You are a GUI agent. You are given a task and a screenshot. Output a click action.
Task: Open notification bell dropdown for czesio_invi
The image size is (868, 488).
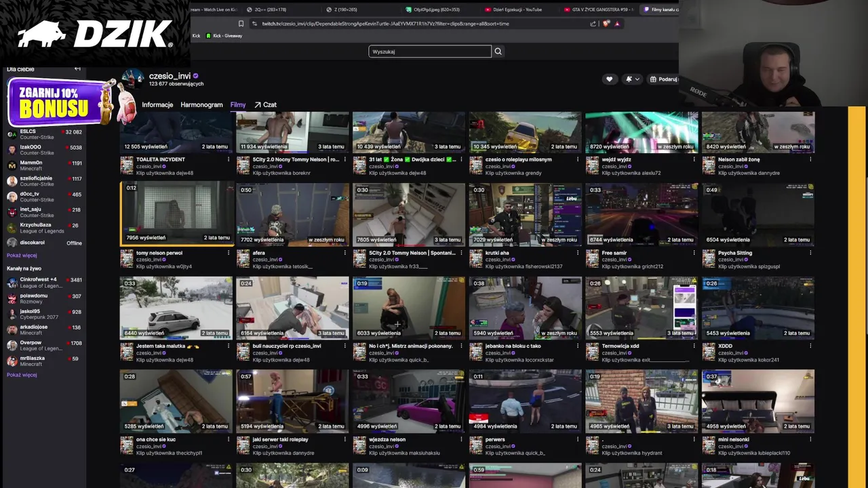click(x=632, y=79)
